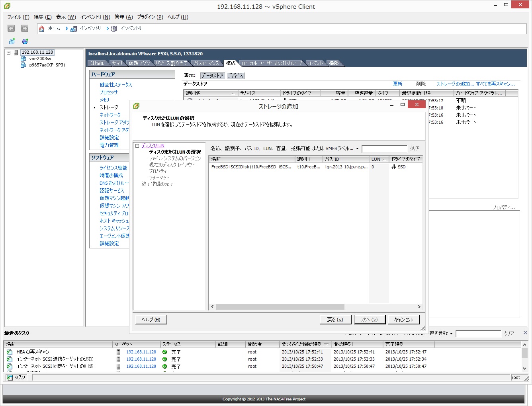Click the globe toolbar icon beside new VM
Image resolution: width=532 pixels, height=406 pixels.
point(25,41)
